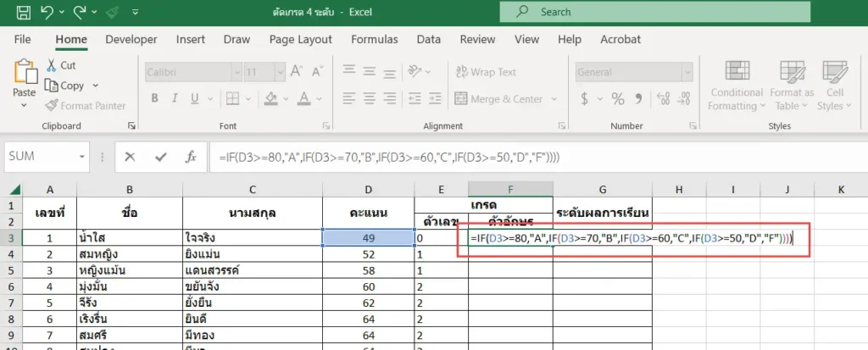Open the Calibri font name dropdown
This screenshot has height=350, width=868.
click(236, 72)
